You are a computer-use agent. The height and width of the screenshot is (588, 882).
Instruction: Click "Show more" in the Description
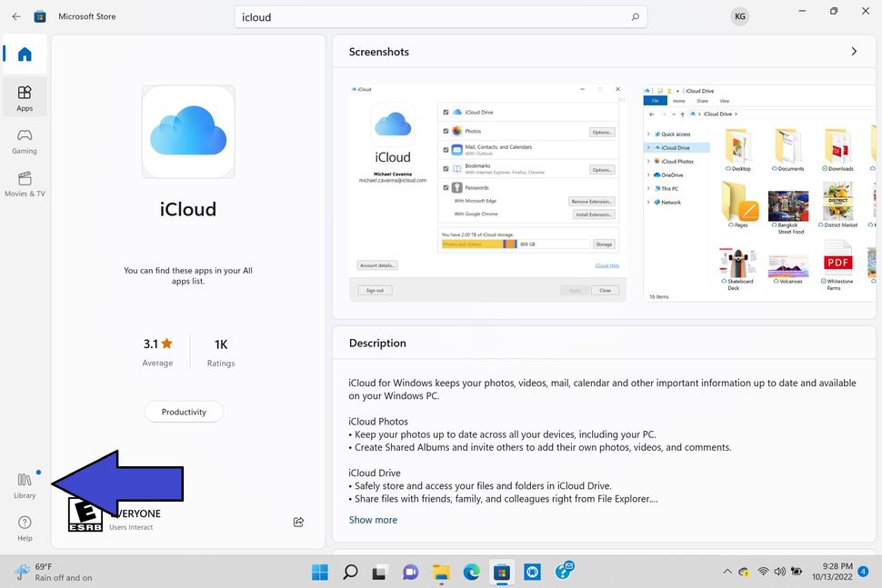[x=373, y=519]
